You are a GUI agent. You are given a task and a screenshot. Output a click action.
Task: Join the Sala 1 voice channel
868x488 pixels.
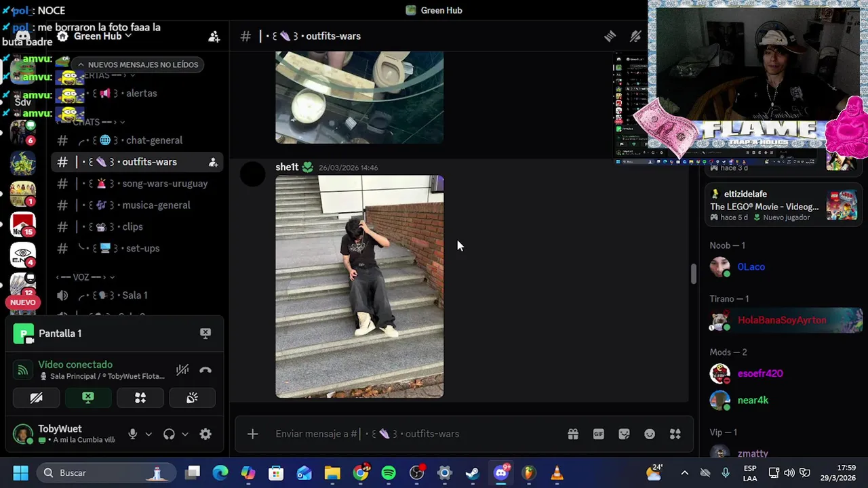click(x=138, y=296)
